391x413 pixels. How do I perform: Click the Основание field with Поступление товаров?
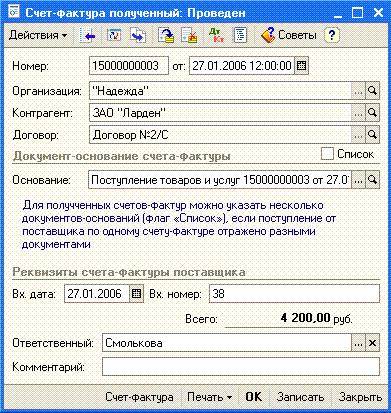point(220,180)
